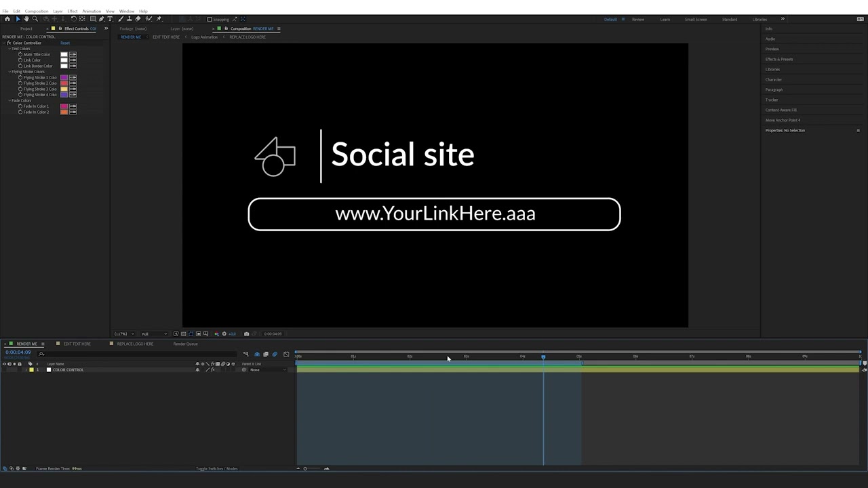Select the Clone Stamp tool
The width and height of the screenshot is (868, 488).
(x=129, y=19)
